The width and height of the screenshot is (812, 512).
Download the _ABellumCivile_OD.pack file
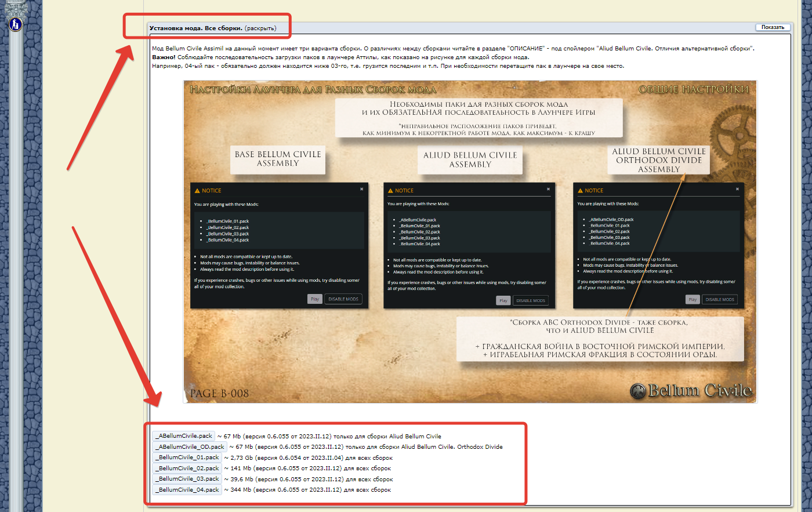[190, 447]
